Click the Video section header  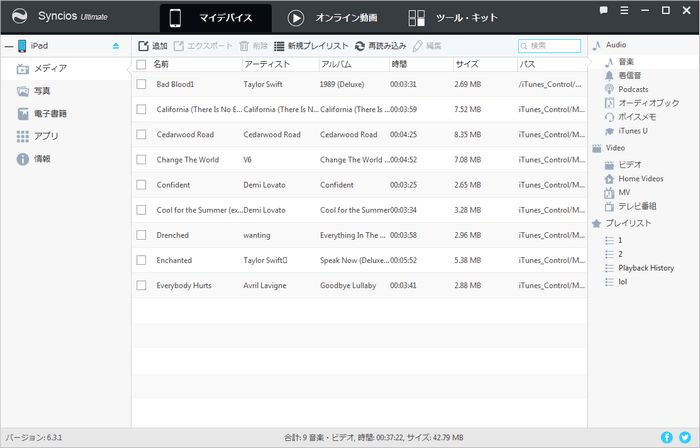tap(608, 148)
